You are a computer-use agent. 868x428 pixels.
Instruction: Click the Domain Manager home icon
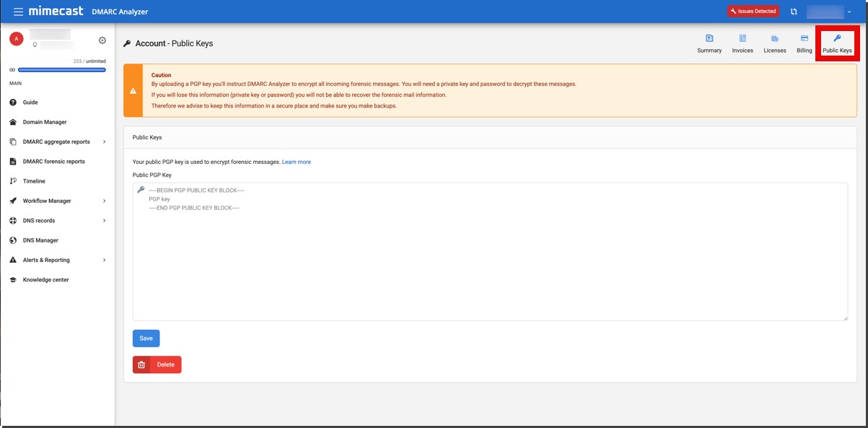coord(13,122)
